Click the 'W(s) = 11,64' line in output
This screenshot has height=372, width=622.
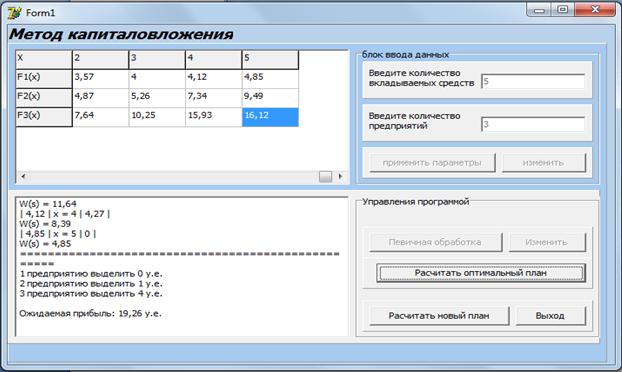48,204
